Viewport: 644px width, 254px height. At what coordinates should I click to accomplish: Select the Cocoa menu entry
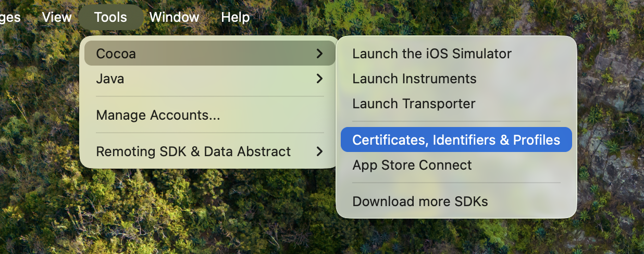(x=116, y=53)
